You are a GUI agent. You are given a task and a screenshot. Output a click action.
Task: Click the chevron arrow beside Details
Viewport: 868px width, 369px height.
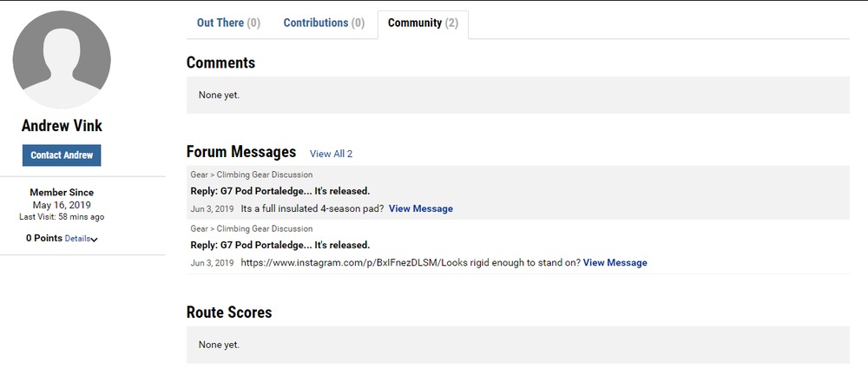pos(94,240)
